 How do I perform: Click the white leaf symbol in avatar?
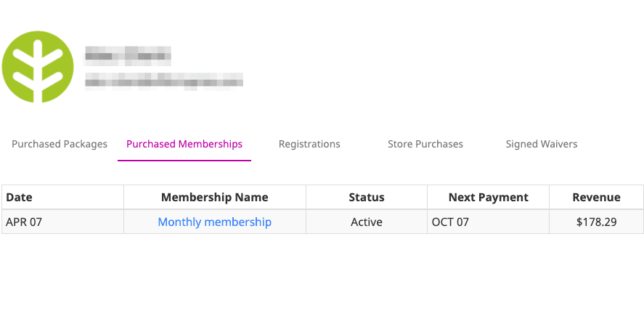coord(38,70)
